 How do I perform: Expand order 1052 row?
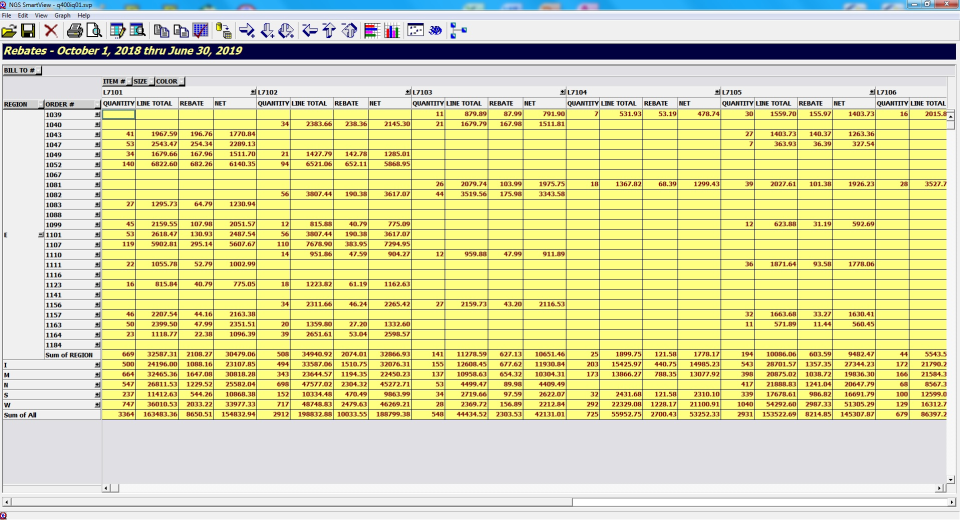pos(97,165)
